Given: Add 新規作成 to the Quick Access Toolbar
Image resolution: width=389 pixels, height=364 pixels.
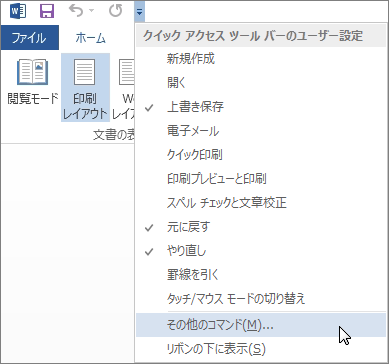Looking at the screenshot, I should coord(261,60).
